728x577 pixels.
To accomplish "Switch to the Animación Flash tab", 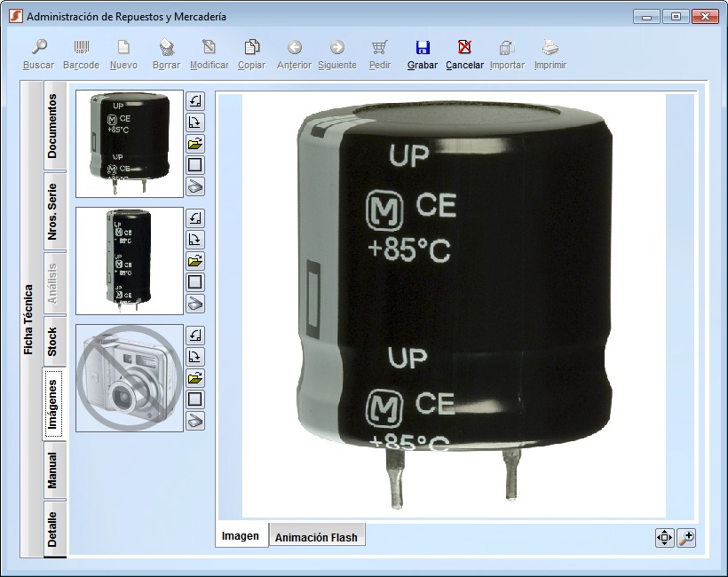I will 316,537.
